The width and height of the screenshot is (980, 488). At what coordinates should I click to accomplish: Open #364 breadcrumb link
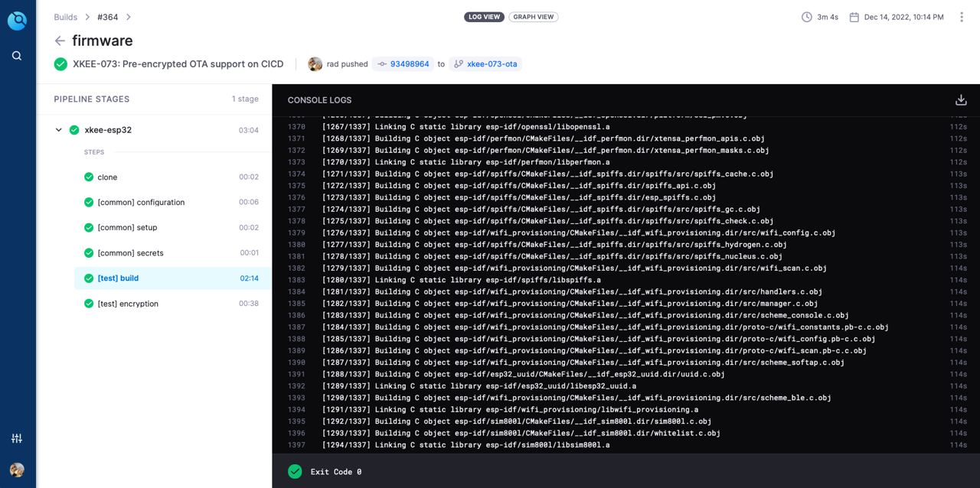point(108,17)
